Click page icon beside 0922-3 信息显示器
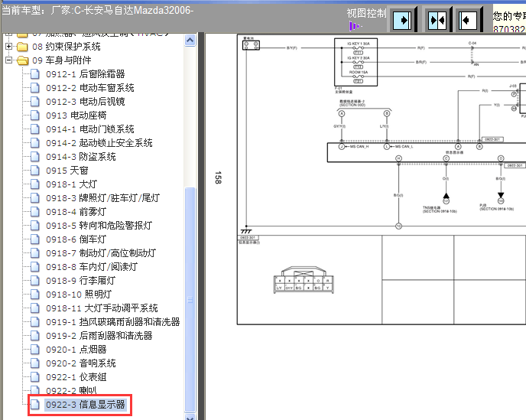Screen dimensions: 526x420 pos(35,405)
